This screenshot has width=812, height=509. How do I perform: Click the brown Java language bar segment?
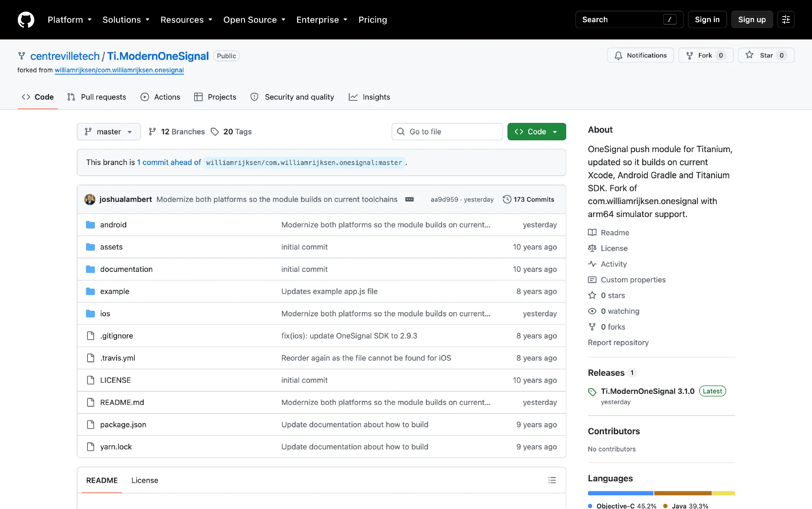[683, 493]
